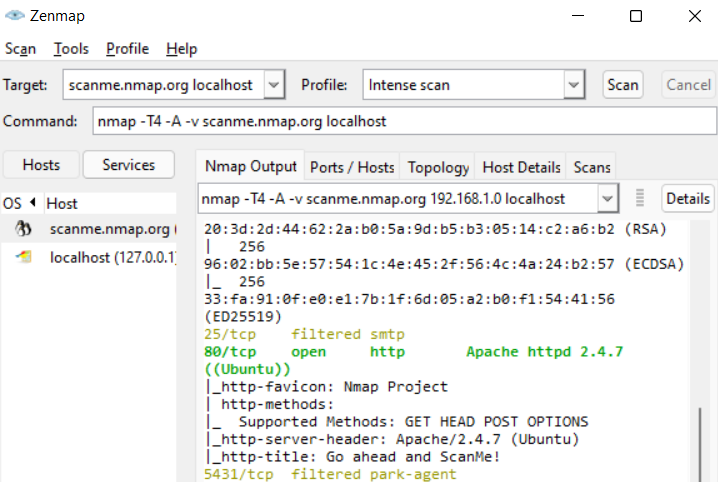Screen dimensions: 718x482
Task: Click the OS icon beside localhost
Action: pyautogui.click(x=23, y=257)
